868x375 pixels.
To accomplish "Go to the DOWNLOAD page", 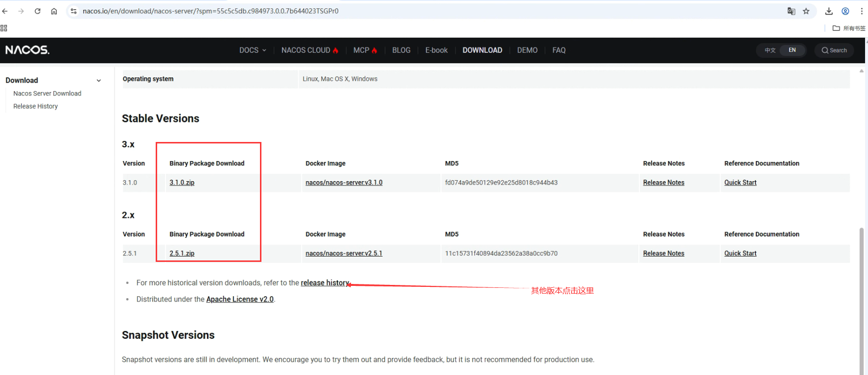I will coord(482,50).
